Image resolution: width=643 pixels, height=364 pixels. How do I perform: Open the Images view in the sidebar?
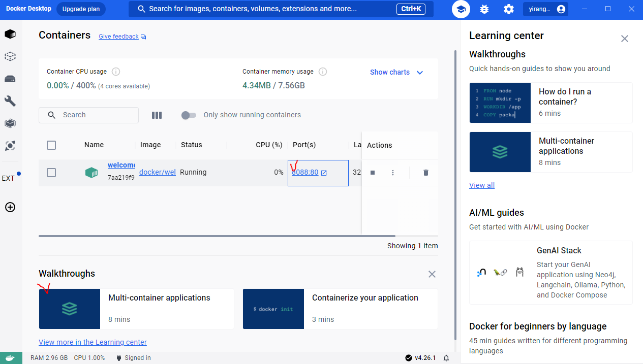coord(10,56)
